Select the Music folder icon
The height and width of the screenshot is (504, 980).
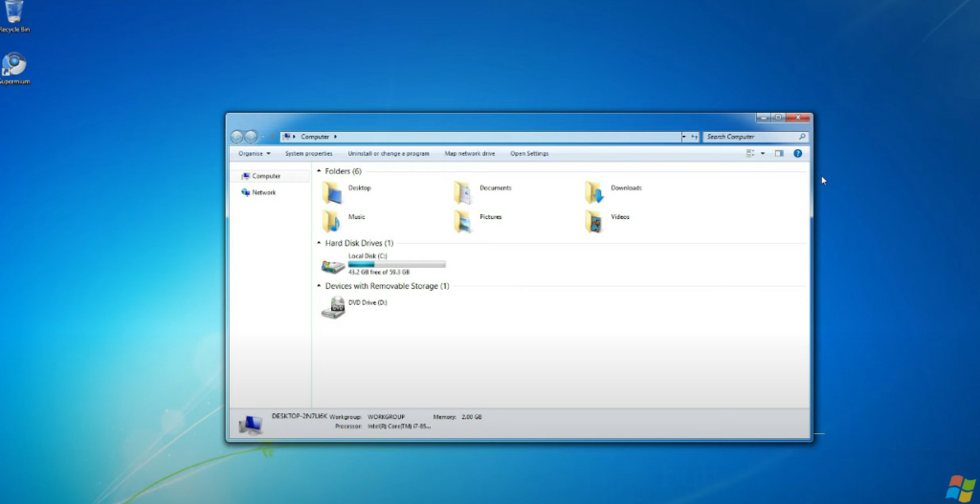coord(333,221)
